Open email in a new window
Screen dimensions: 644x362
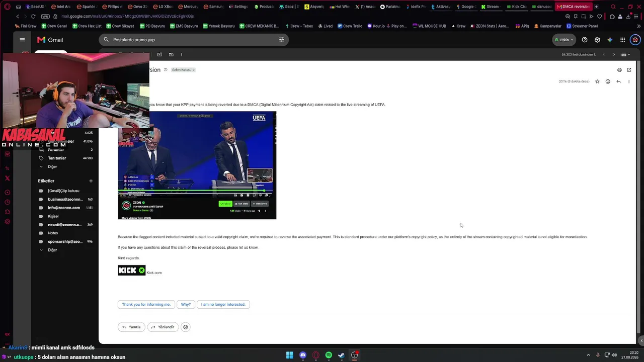click(x=629, y=70)
